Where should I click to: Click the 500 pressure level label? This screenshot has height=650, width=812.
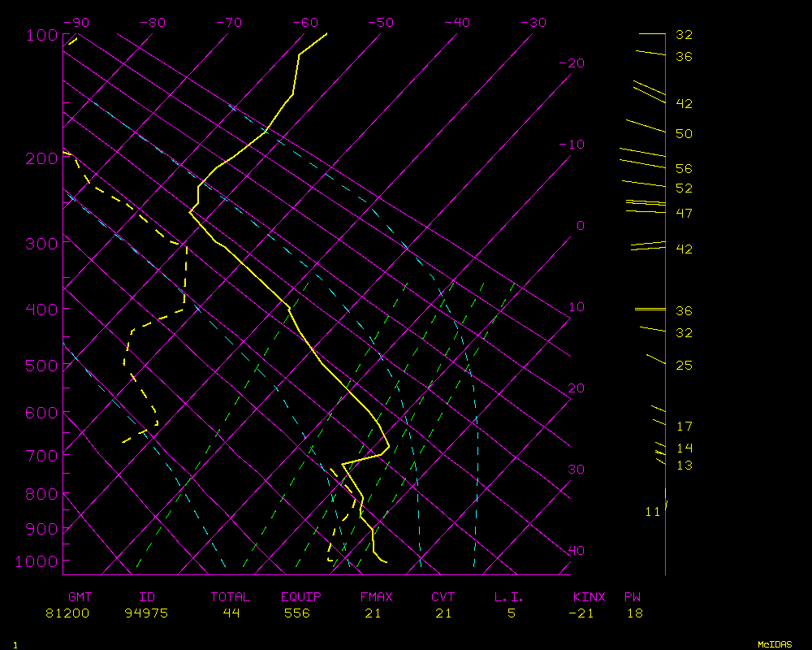pyautogui.click(x=41, y=366)
